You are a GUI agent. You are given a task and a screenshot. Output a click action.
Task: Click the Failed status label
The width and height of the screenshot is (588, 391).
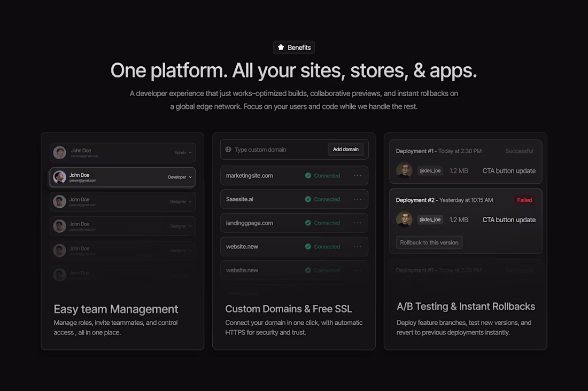coord(524,200)
